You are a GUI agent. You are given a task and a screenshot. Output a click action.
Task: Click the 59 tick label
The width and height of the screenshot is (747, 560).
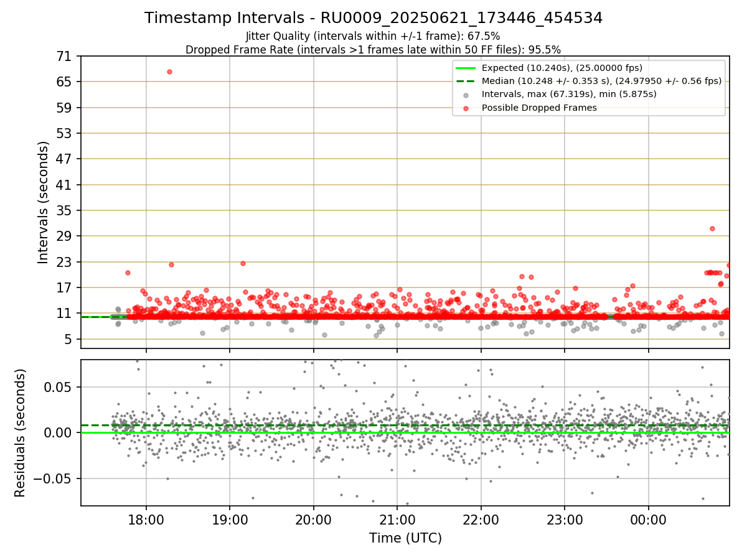65,108
